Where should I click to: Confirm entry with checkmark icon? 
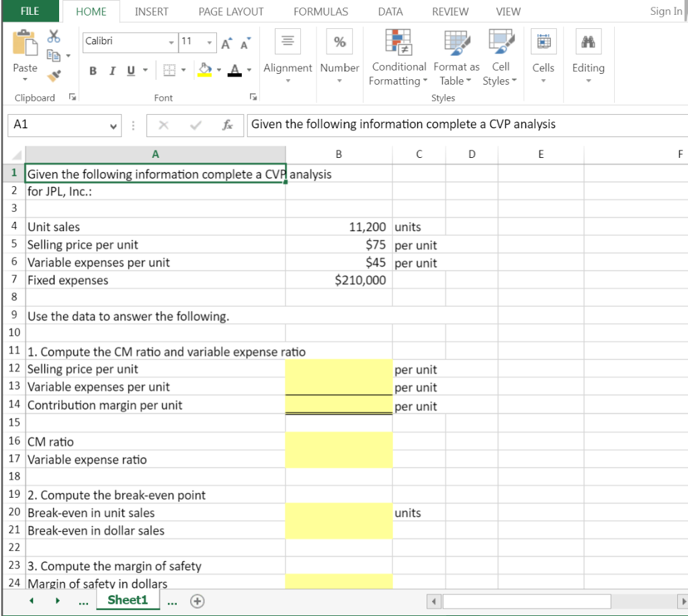(196, 126)
